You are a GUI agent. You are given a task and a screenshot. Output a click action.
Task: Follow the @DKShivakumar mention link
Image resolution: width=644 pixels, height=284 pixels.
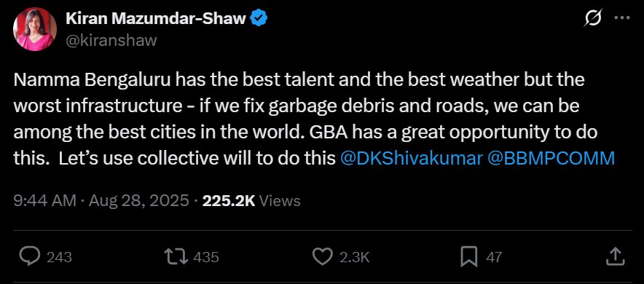pyautogui.click(x=411, y=159)
